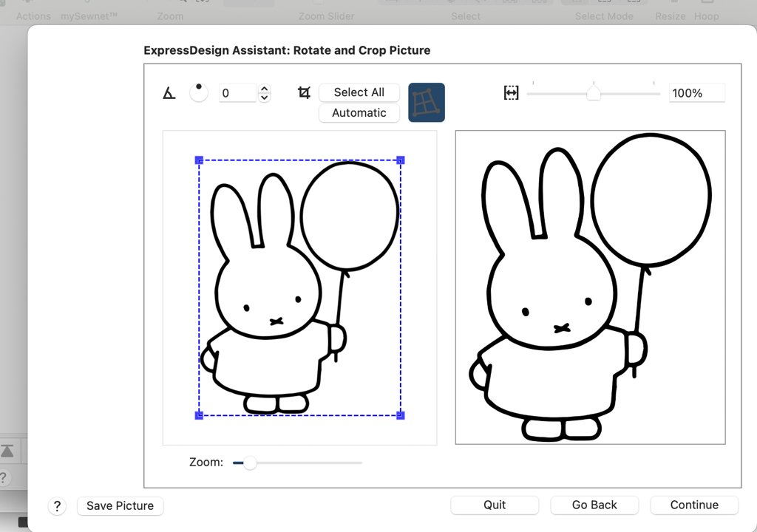This screenshot has height=532, width=757.
Task: Toggle the perspective correction icon
Action: (x=427, y=103)
